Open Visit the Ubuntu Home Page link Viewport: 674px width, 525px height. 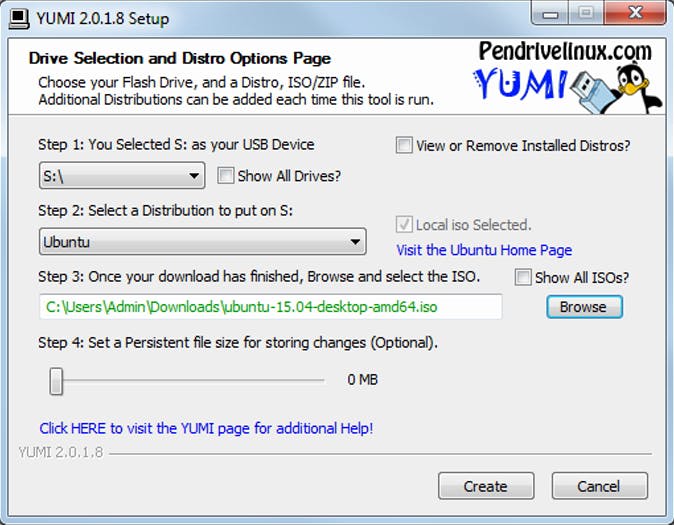(x=484, y=250)
